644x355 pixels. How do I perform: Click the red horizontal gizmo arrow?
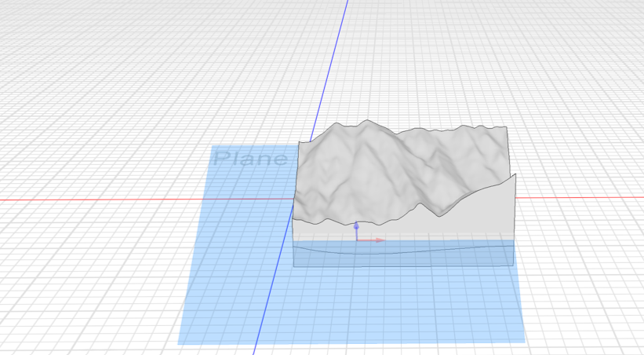(x=378, y=240)
